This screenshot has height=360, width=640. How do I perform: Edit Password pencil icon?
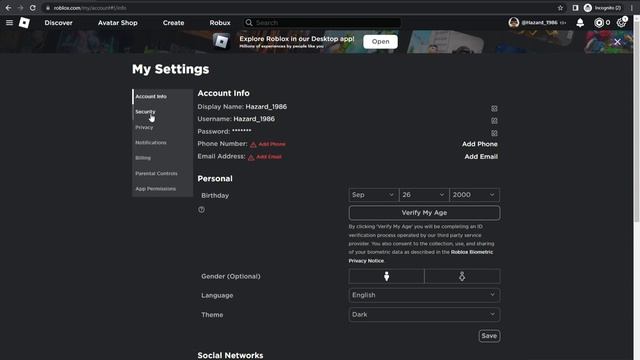point(494,133)
